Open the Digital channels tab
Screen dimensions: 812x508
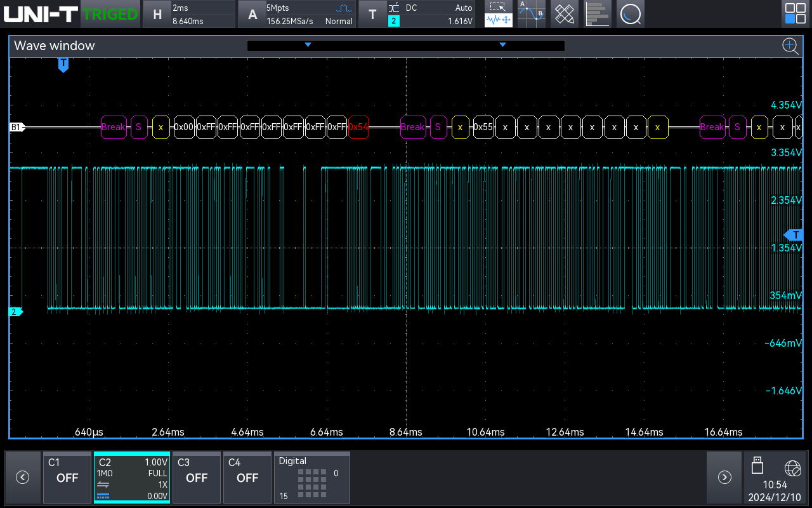coord(311,477)
